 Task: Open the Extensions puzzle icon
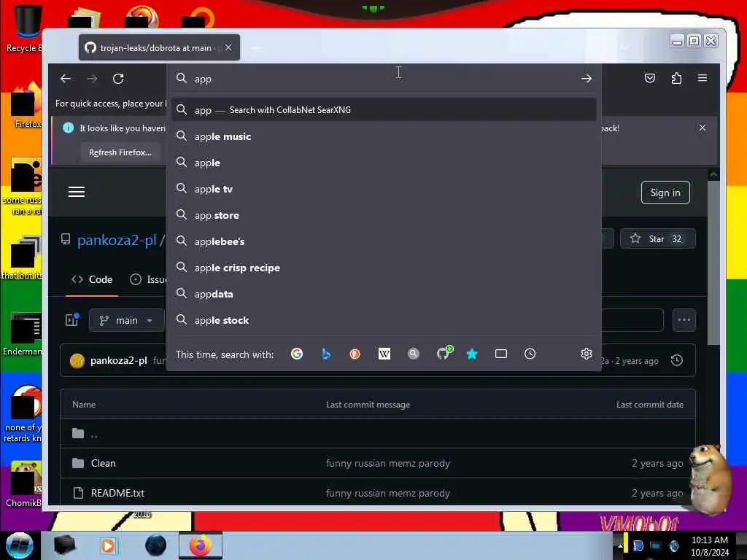pyautogui.click(x=676, y=78)
